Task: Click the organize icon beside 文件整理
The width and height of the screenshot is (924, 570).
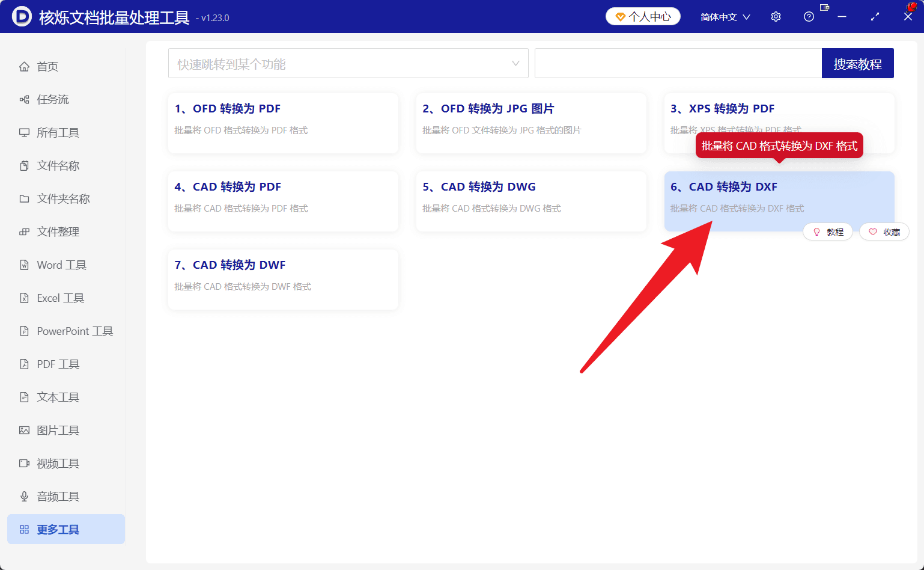Action: [x=24, y=231]
